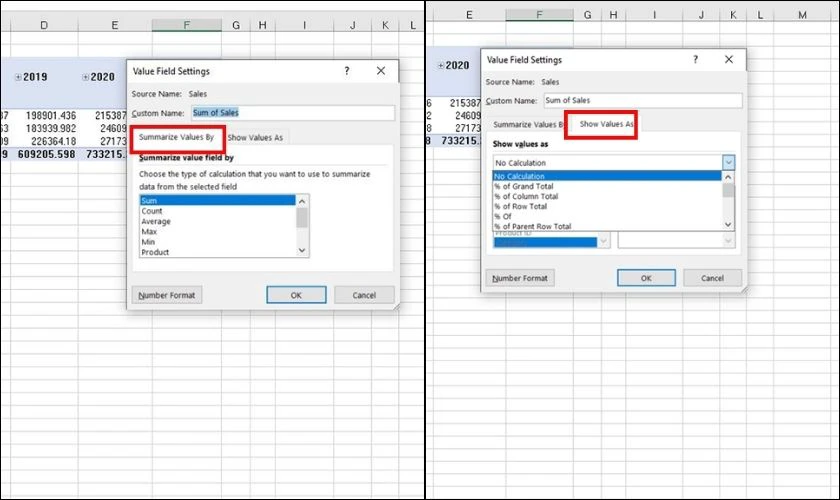Image resolution: width=840 pixels, height=500 pixels.
Task: Click Number Format button in right dialog
Action: pos(520,278)
